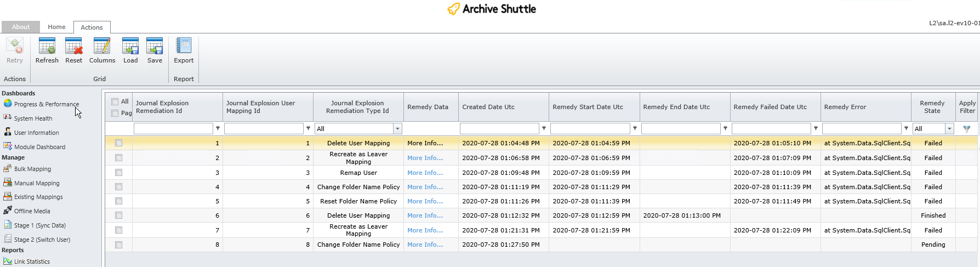This screenshot has width=980, height=267.
Task: Click the Remedy Error filter text box
Action: [861, 129]
